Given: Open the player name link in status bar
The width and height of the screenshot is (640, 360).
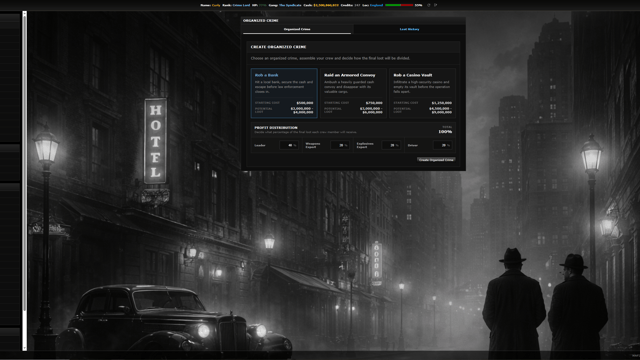Looking at the screenshot, I should pos(216,5).
